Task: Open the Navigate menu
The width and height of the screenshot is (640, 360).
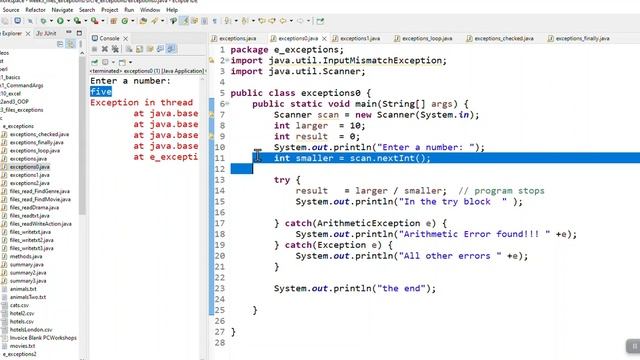Action: coord(62,9)
